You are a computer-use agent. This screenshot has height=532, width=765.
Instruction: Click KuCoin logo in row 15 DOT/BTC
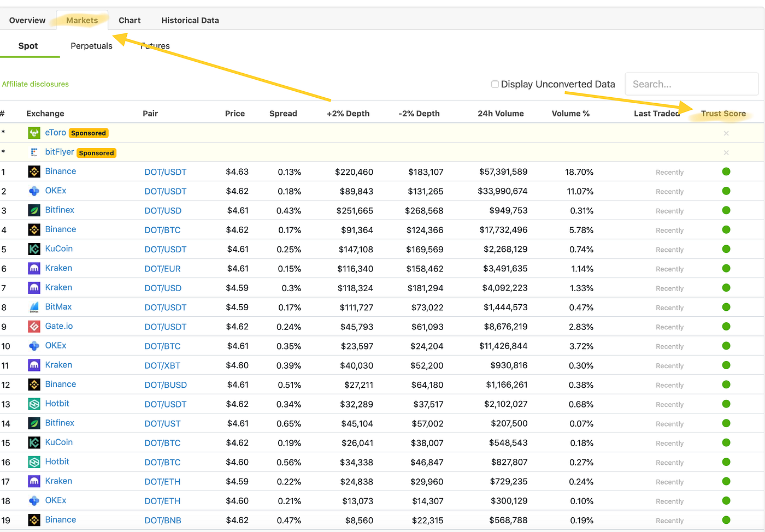tap(34, 443)
